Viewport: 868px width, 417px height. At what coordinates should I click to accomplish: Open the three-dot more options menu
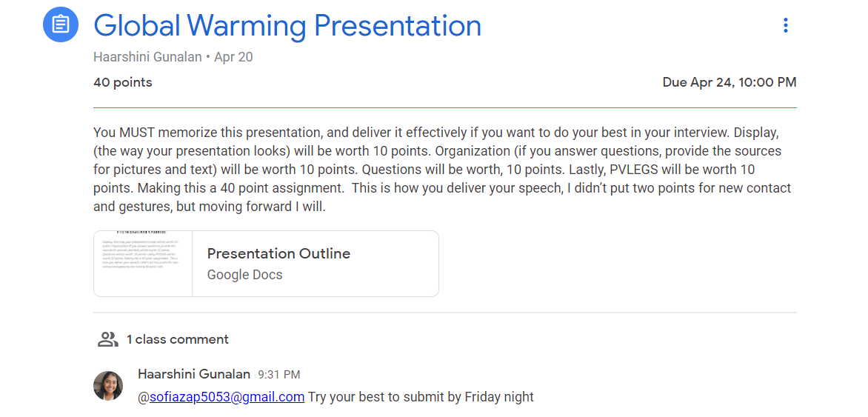[x=786, y=25]
